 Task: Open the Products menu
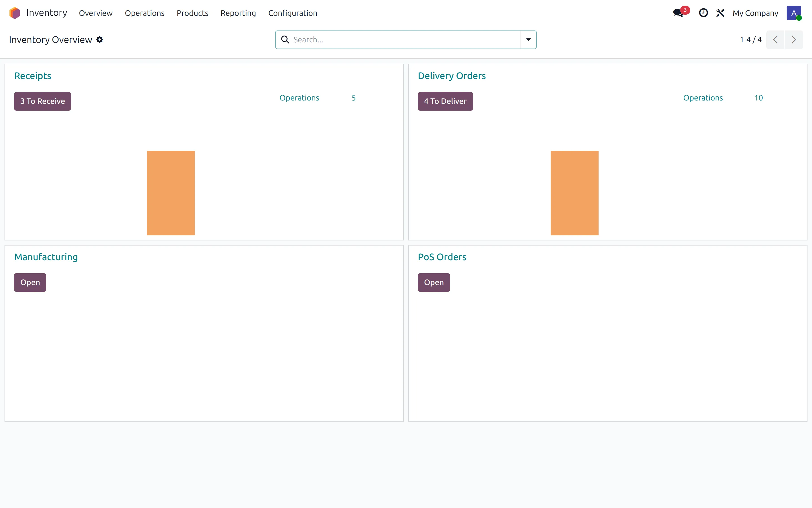click(x=193, y=13)
